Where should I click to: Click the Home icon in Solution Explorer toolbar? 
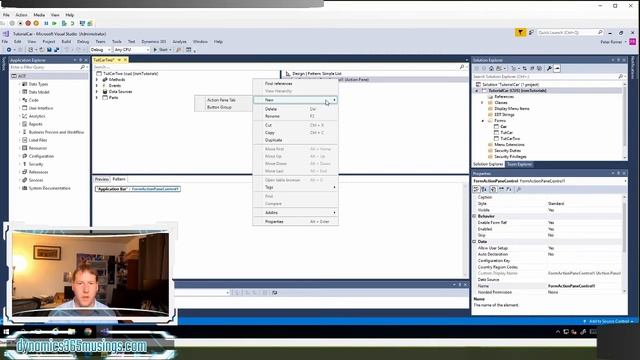point(491,68)
